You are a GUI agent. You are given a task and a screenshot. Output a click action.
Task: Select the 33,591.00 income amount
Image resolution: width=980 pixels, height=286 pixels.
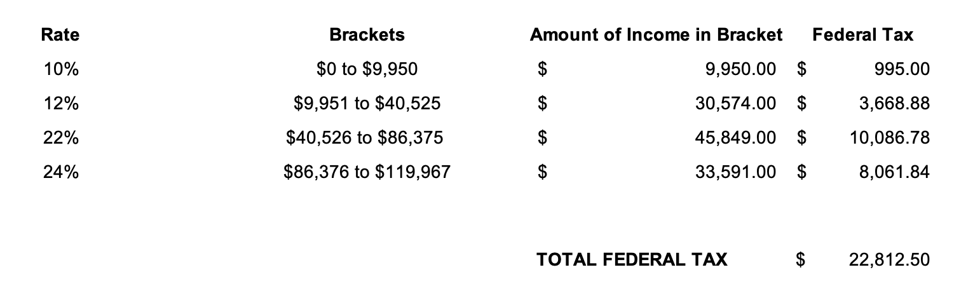pos(736,172)
